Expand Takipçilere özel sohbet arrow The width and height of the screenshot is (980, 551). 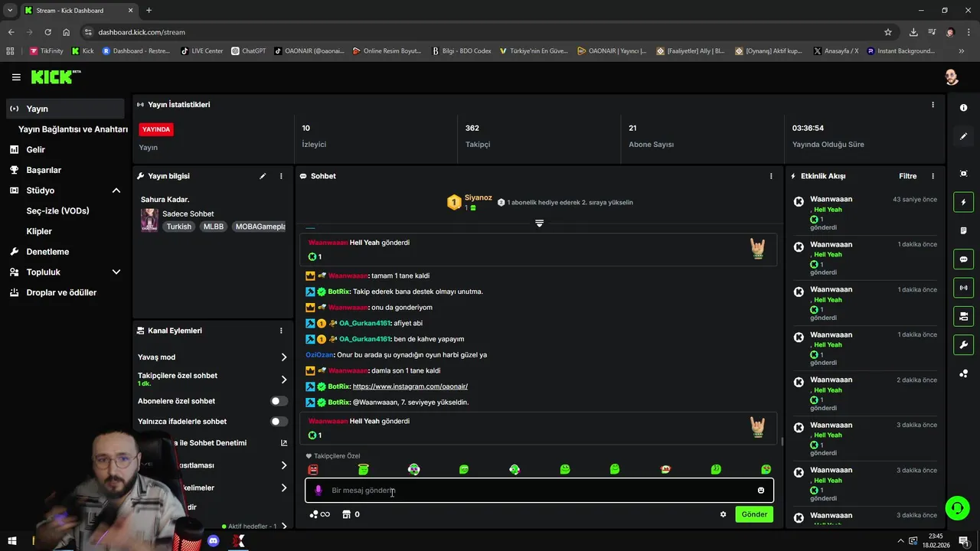coord(283,380)
